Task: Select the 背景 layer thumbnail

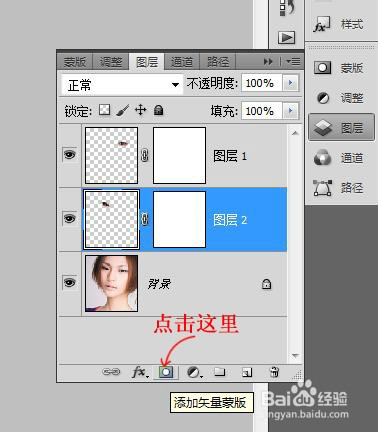Action: [x=111, y=283]
